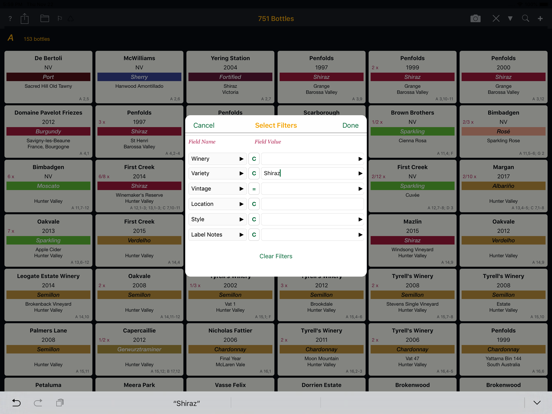Open the Oakvale 2013 Sparkling Apple Cider card

pyautogui.click(x=48, y=240)
